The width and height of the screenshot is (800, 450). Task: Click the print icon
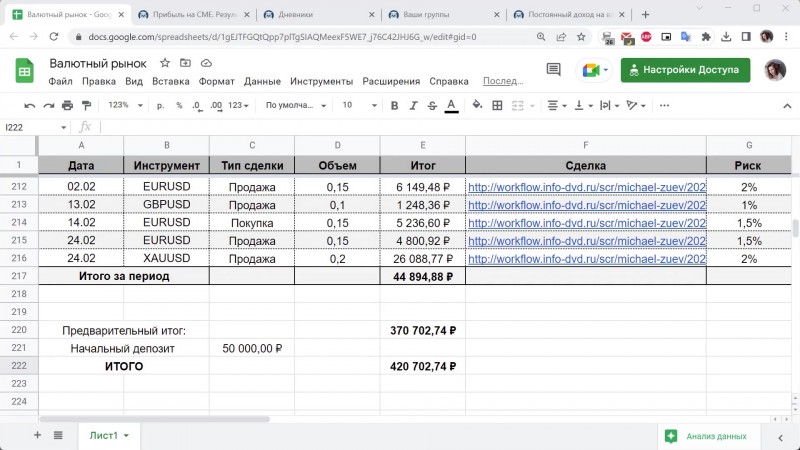(x=68, y=105)
